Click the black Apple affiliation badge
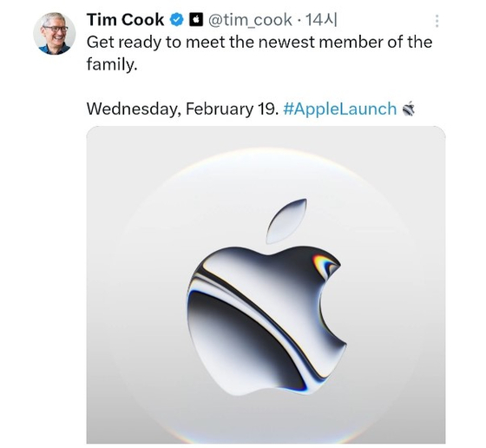This screenshot has width=486, height=448. 196,20
